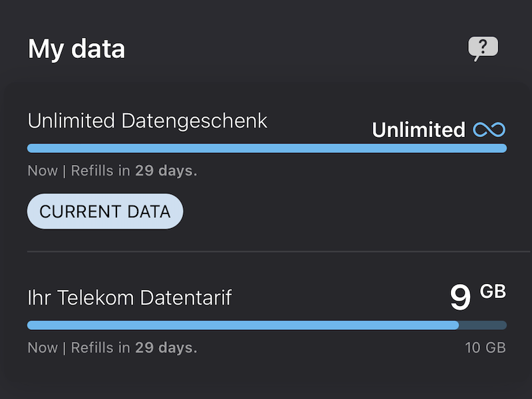Click the refill text under Telekom Datentarif

[112, 348]
